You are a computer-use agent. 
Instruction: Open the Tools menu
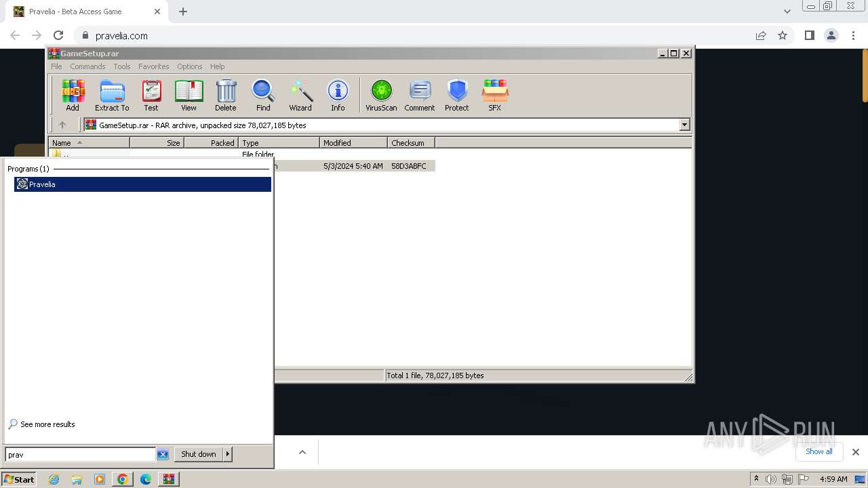(x=122, y=66)
